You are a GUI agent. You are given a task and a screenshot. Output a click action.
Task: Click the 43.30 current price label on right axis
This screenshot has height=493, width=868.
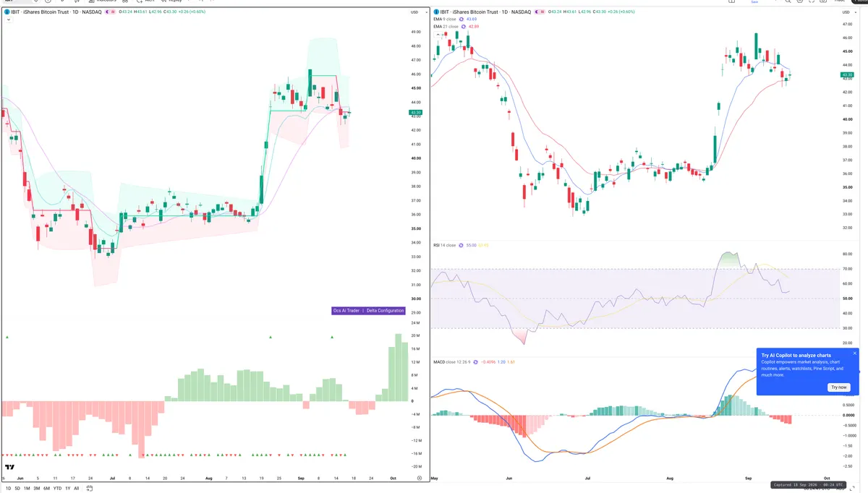pyautogui.click(x=846, y=74)
